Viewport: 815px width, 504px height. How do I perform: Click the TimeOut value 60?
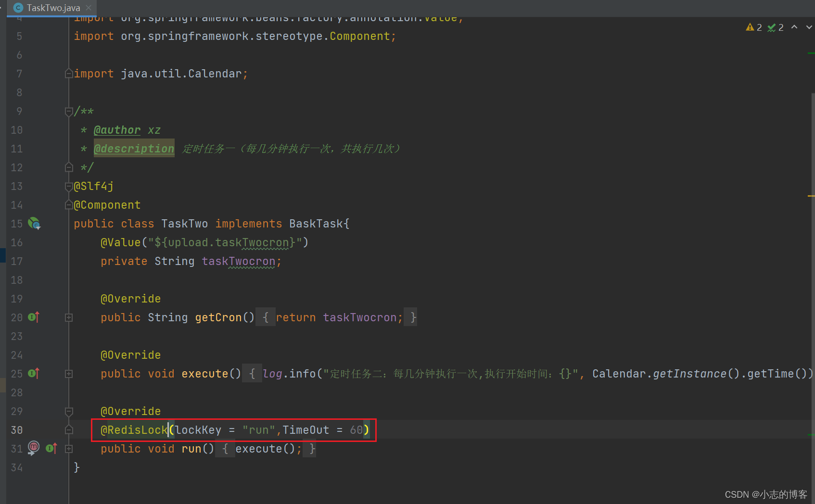(x=356, y=430)
